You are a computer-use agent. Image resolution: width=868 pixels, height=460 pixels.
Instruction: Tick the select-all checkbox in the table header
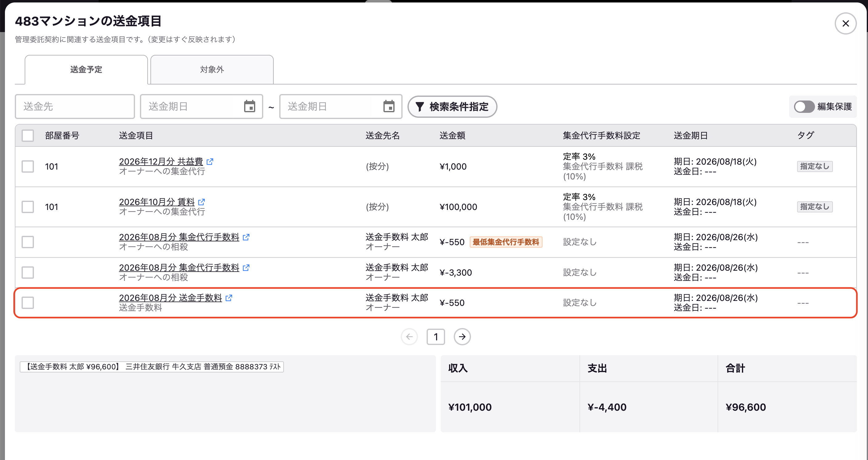click(x=28, y=136)
